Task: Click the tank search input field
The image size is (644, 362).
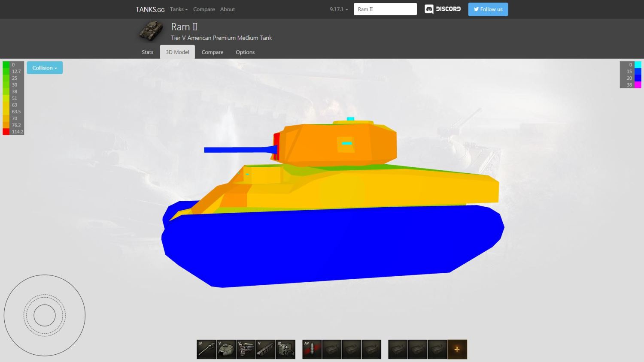Action: pos(385,9)
